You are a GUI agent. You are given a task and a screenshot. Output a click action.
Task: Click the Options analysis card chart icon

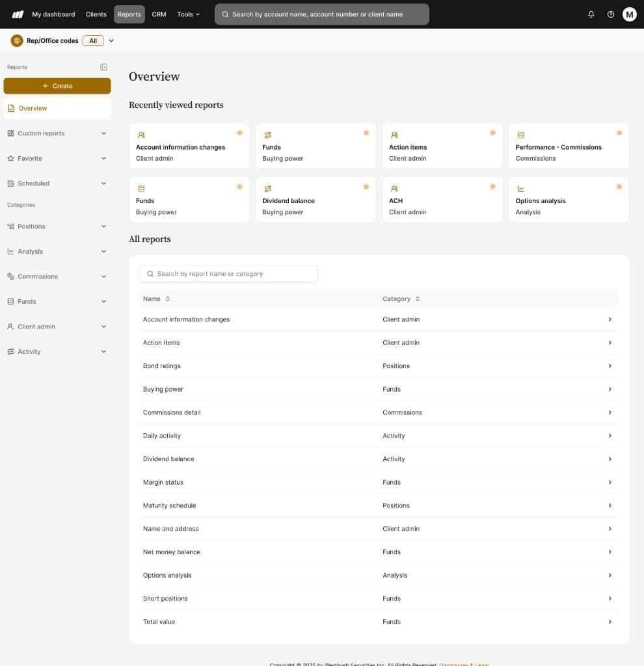[520, 189]
